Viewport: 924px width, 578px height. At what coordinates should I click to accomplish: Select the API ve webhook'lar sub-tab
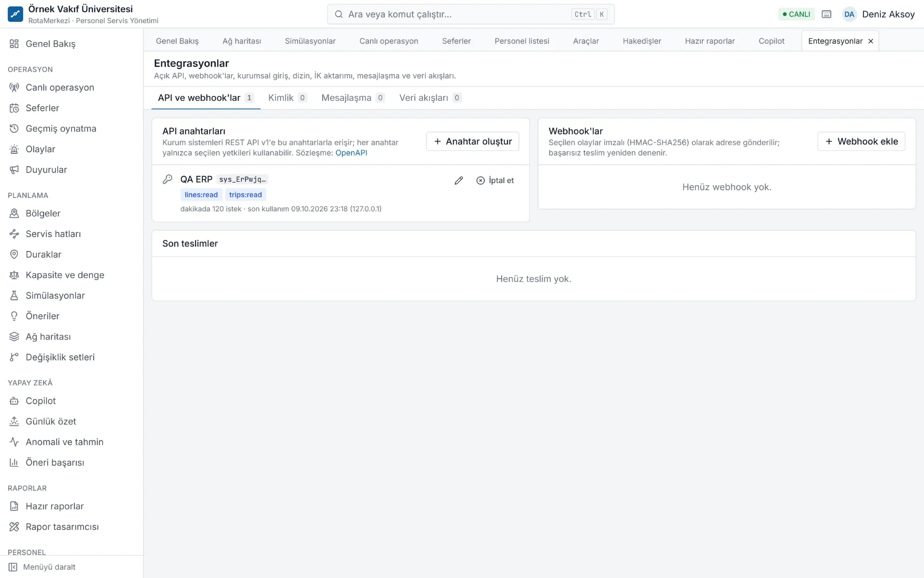point(206,98)
